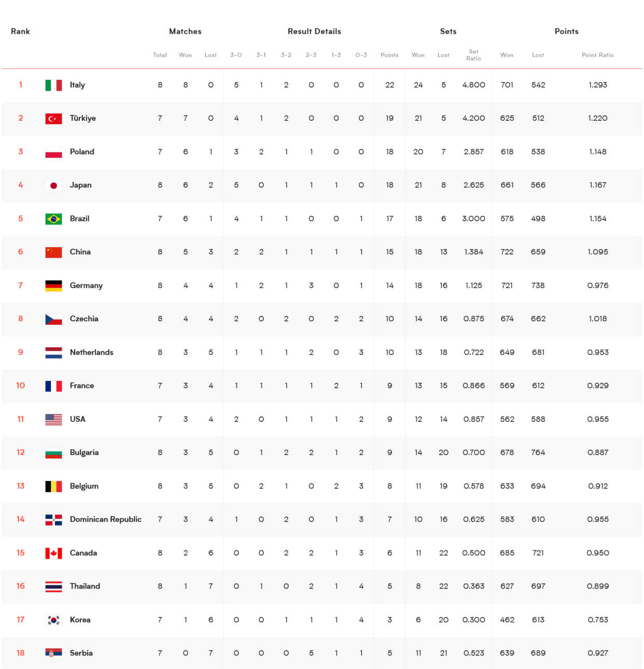The height and width of the screenshot is (669, 644).
Task: Click the Japan flag icon
Action: pos(53,186)
